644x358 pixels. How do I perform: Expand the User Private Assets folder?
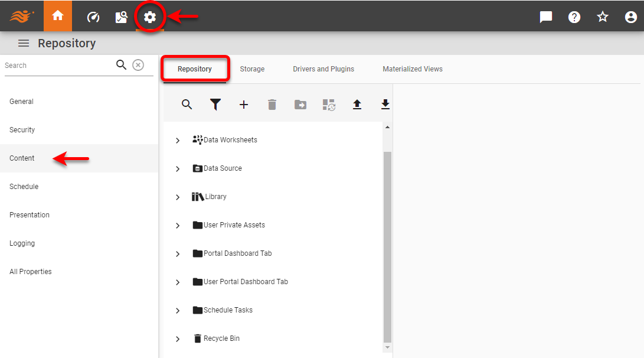(177, 224)
